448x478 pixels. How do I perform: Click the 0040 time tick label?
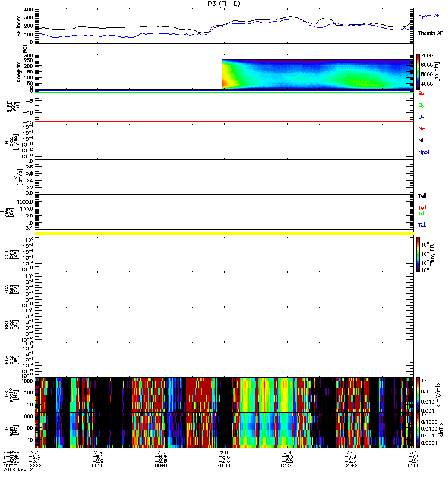(161, 465)
